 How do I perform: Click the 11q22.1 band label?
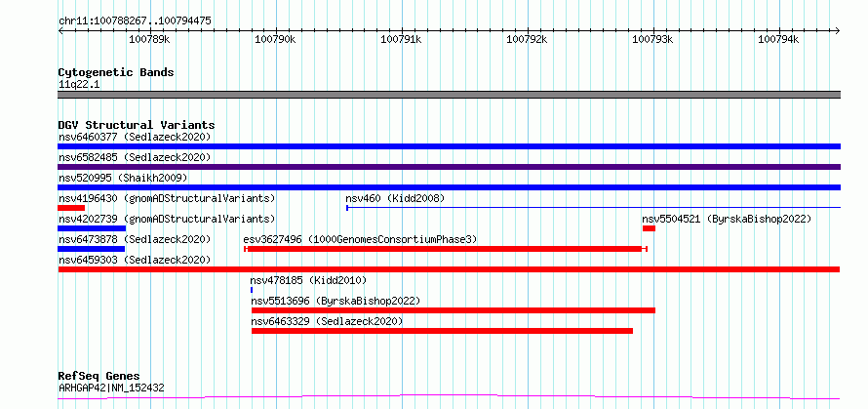79,85
